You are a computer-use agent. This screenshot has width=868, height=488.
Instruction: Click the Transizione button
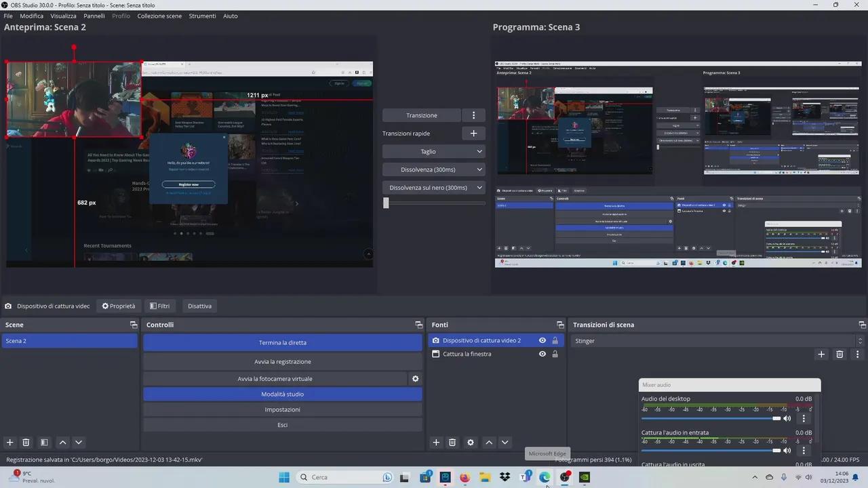[422, 115]
